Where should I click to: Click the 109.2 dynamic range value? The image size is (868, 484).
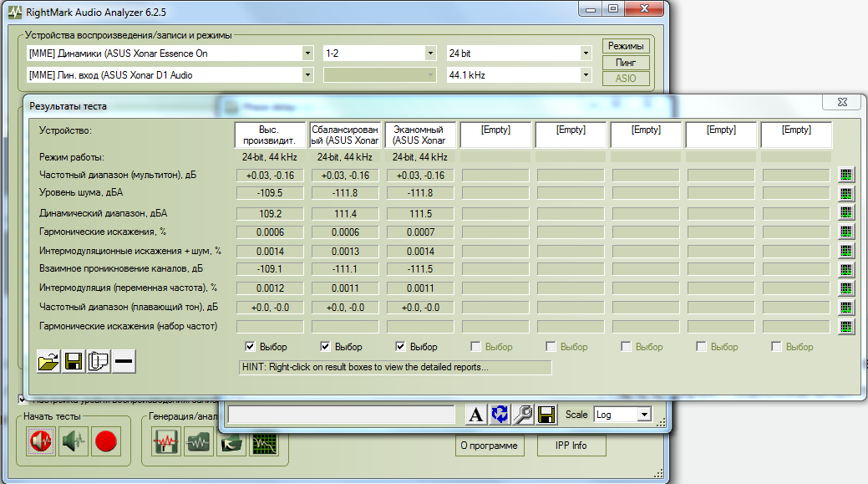270,214
